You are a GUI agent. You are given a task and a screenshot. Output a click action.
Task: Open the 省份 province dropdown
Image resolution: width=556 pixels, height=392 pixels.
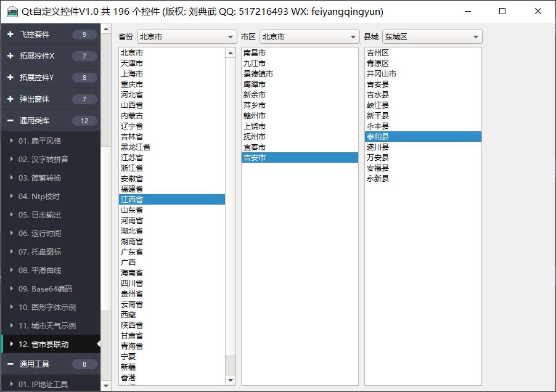coord(186,37)
